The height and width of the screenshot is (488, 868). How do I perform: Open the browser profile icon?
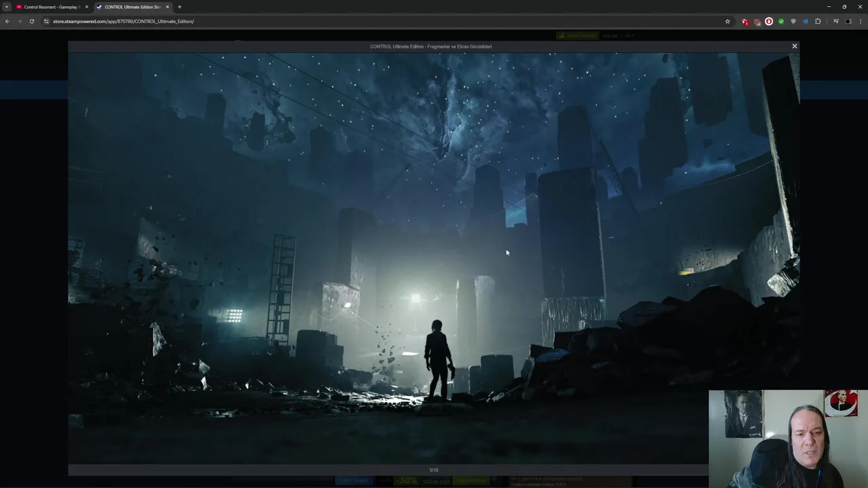[x=848, y=22]
